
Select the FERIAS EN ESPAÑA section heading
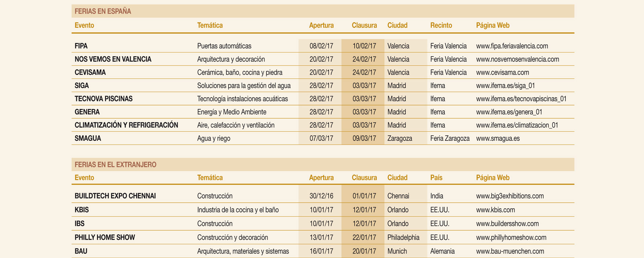[x=102, y=11]
